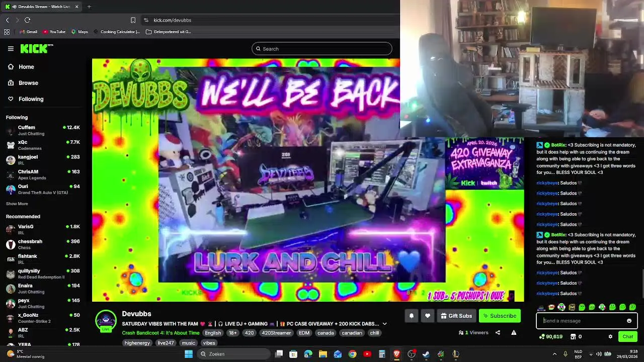The width and height of the screenshot is (644, 362).
Task: Open the Gmail bookmark
Action: pyautogui.click(x=28, y=32)
